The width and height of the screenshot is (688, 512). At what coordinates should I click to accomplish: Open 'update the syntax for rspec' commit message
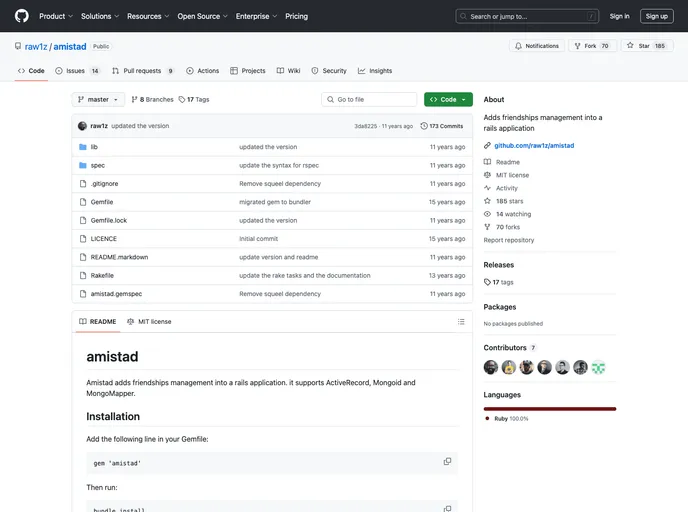tap(279, 165)
